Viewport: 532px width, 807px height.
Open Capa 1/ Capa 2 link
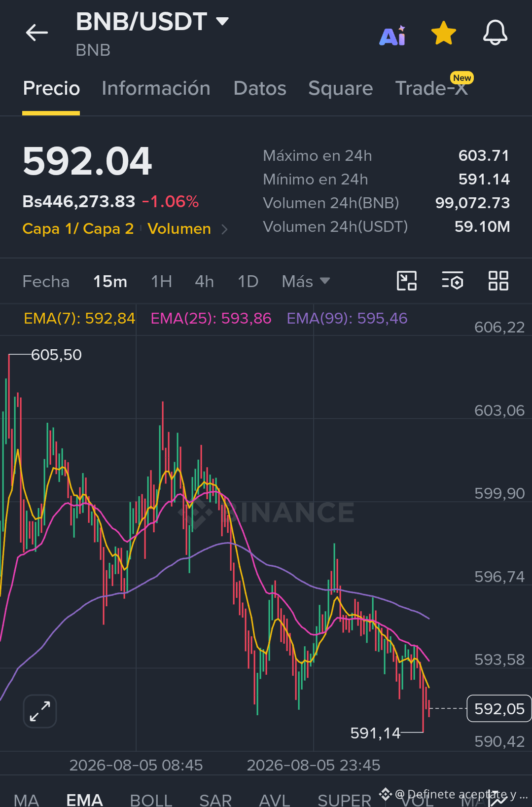click(78, 229)
